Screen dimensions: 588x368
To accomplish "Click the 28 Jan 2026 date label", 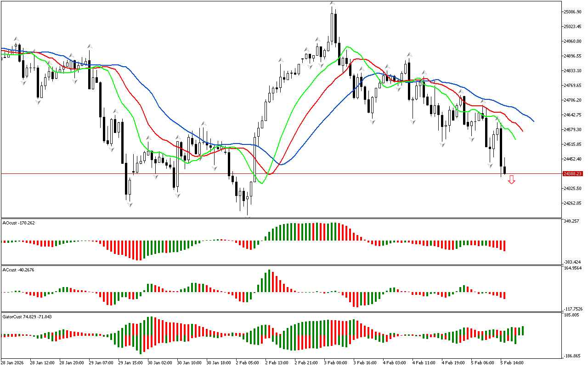I will (x=13, y=362).
